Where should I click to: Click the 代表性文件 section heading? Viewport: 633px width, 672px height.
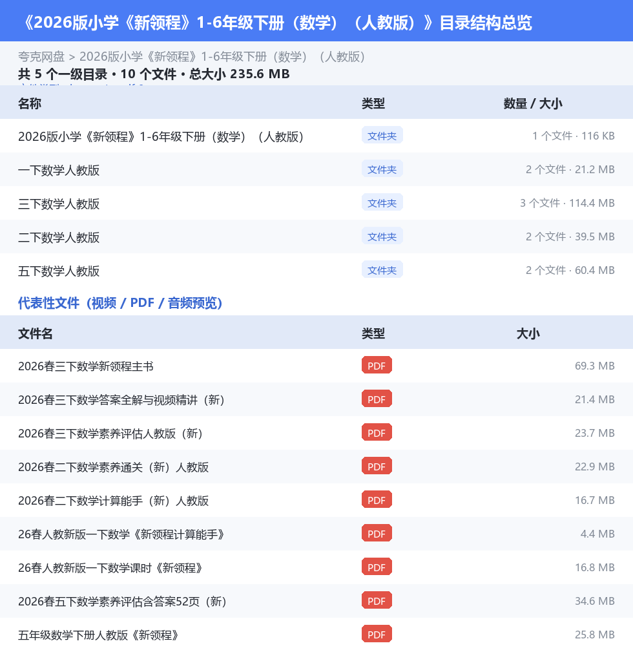coord(120,303)
